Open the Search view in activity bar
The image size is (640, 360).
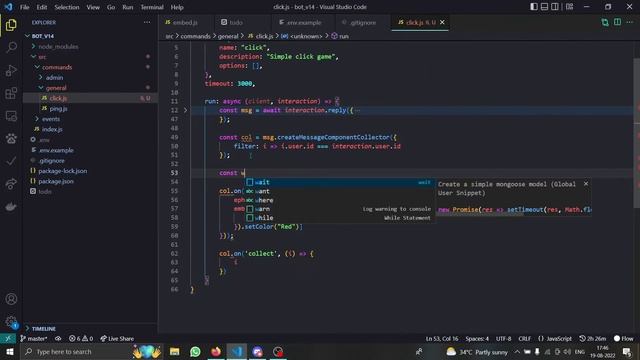tap(11, 47)
